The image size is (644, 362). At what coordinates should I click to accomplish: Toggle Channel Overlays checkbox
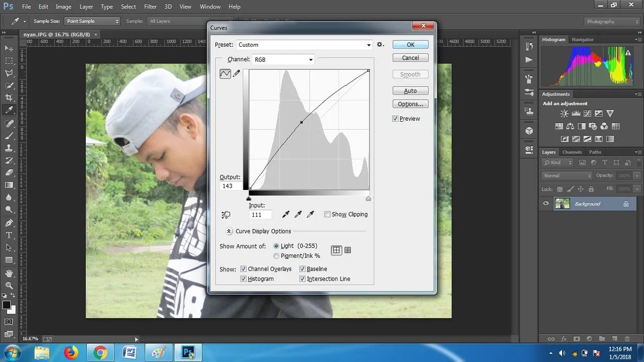244,269
